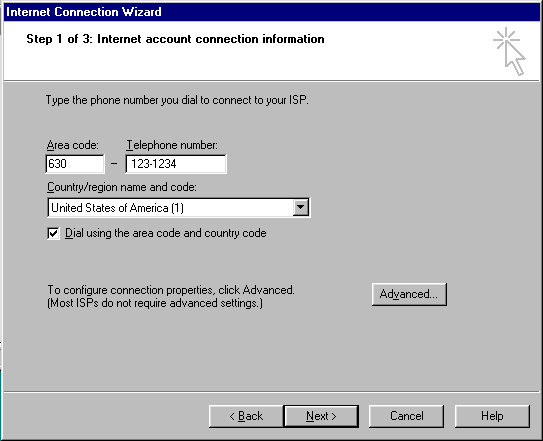Click the wizard cursor icon in header
The image size is (543, 441).
[x=509, y=51]
